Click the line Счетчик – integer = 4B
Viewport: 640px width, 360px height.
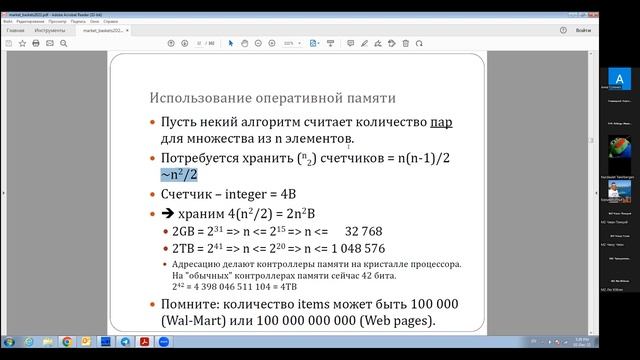pyautogui.click(x=228, y=194)
